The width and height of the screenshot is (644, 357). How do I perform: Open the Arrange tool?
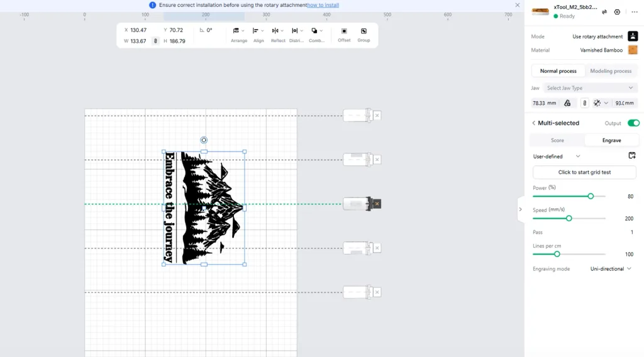[x=238, y=35]
